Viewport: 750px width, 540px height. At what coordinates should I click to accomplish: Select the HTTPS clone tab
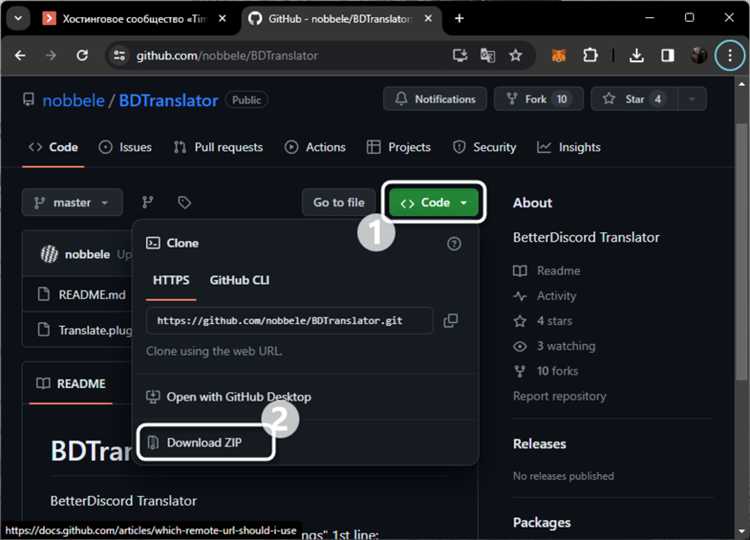pos(171,280)
